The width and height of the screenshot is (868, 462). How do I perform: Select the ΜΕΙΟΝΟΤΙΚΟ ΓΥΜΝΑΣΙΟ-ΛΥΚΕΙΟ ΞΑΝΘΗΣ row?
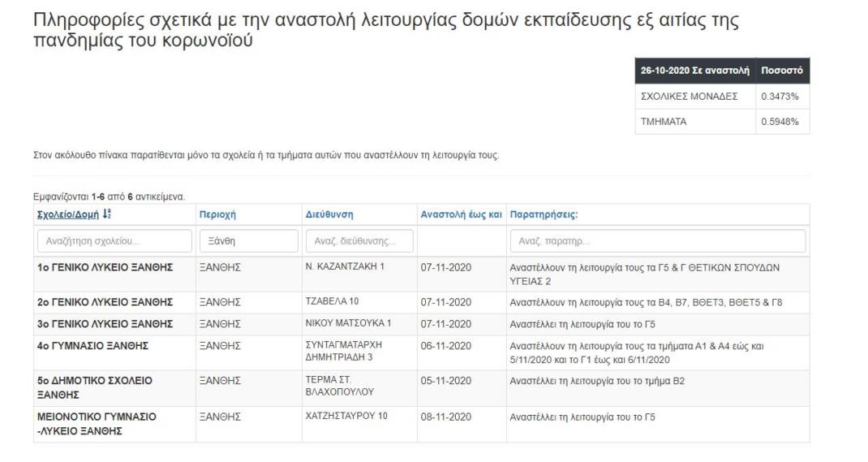coord(422,425)
